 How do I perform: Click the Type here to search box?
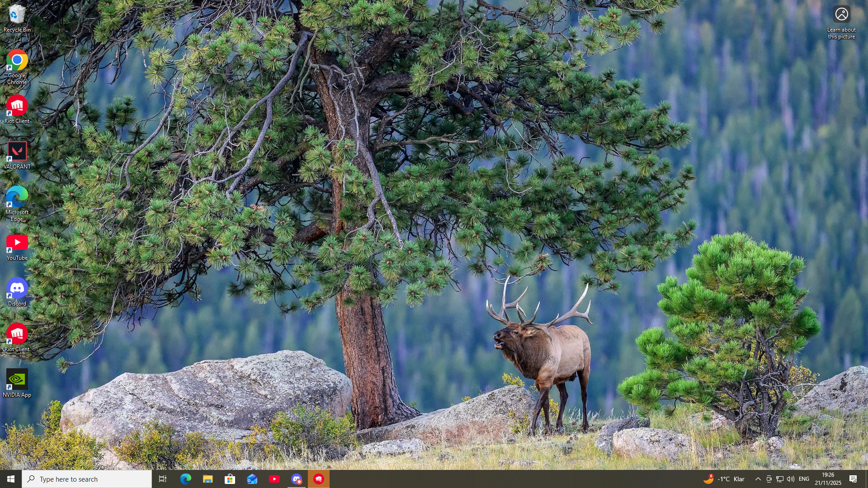coord(87,479)
